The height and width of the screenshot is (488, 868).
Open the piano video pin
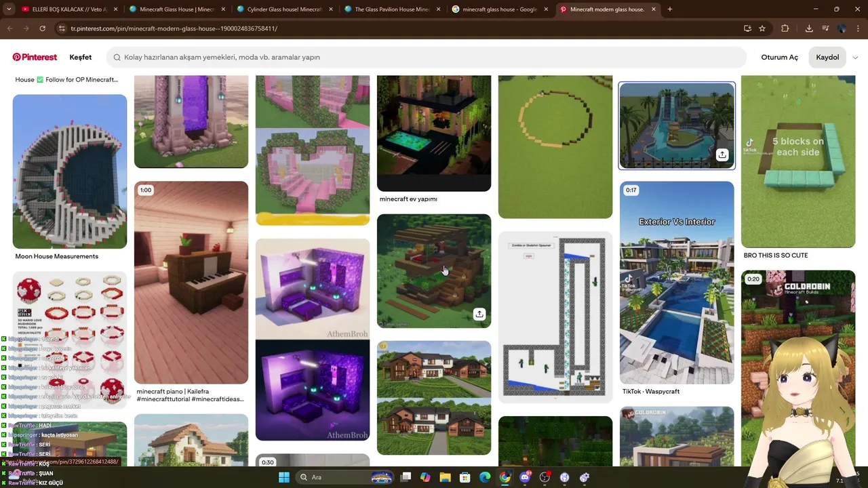[191, 282]
